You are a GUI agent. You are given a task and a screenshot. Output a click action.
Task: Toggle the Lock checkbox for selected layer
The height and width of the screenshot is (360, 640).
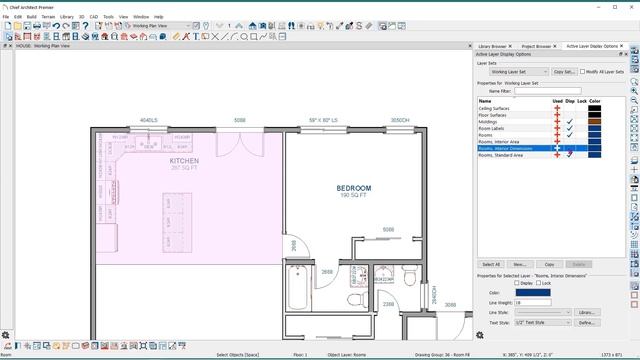click(538, 283)
